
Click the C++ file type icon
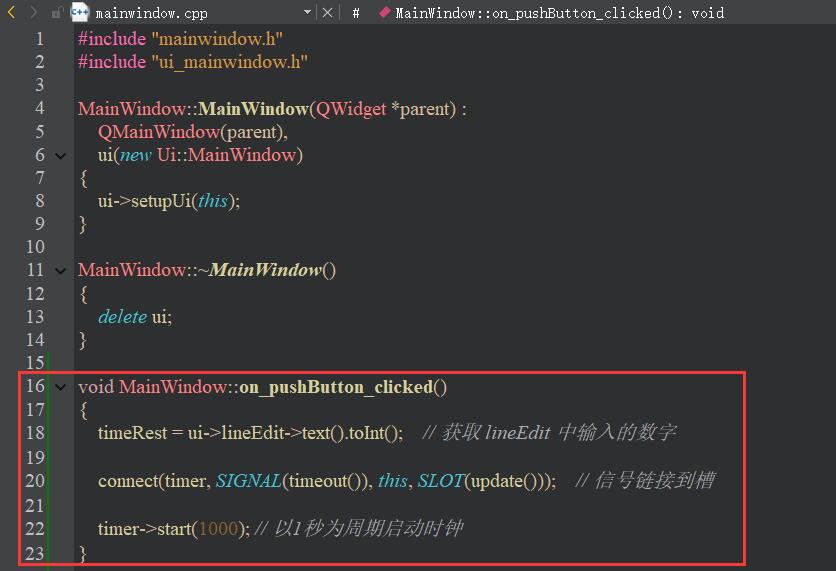click(x=80, y=13)
